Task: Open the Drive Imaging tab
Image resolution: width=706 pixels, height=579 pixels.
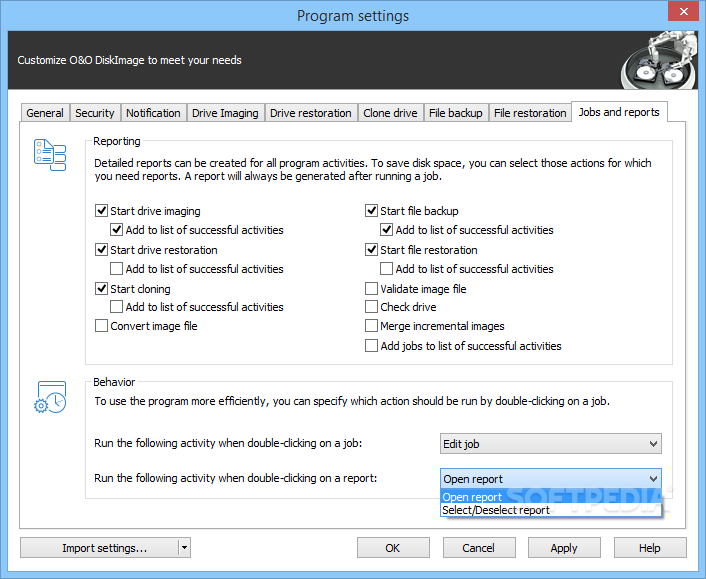Action: (225, 113)
